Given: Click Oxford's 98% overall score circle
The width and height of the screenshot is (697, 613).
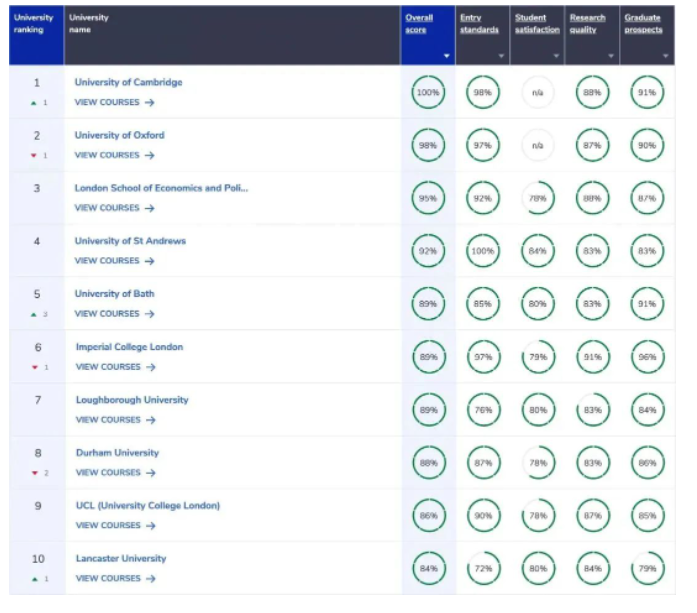Looking at the screenshot, I should click(x=428, y=145).
